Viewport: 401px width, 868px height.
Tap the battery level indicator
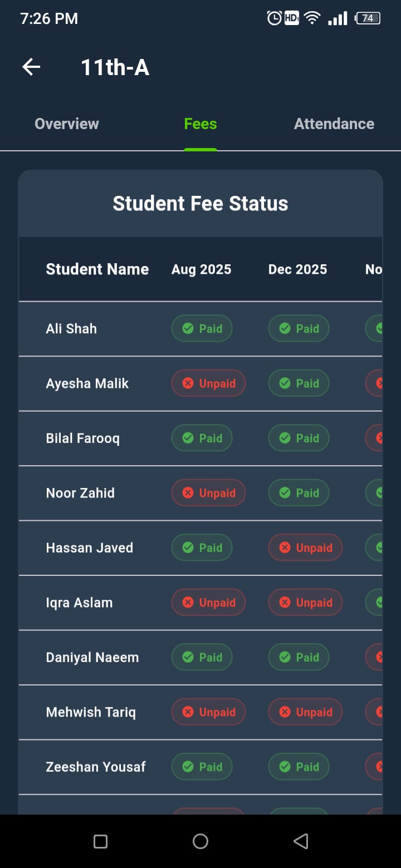pos(368,18)
